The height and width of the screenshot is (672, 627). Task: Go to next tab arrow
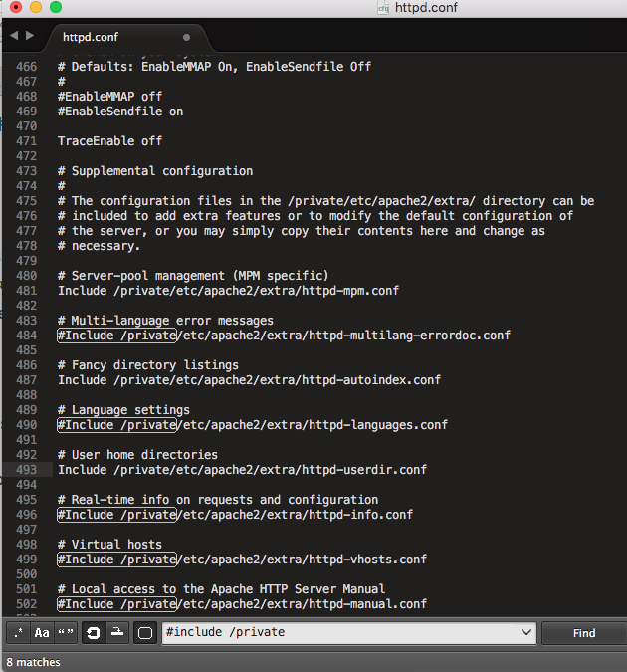pos(30,36)
